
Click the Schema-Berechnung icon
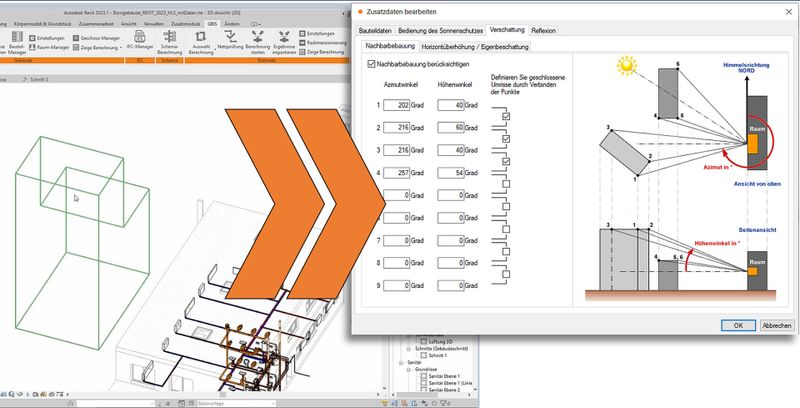170,40
